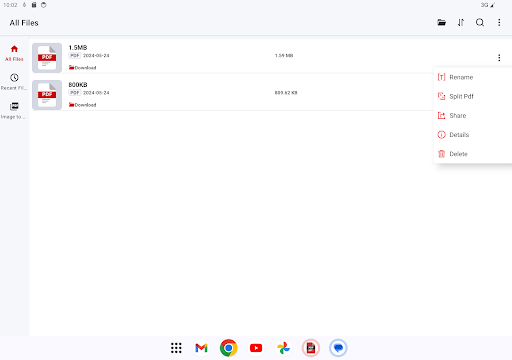Open the 1.5MB PDF thumbnail
The width and height of the screenshot is (512, 360).
coord(47,58)
